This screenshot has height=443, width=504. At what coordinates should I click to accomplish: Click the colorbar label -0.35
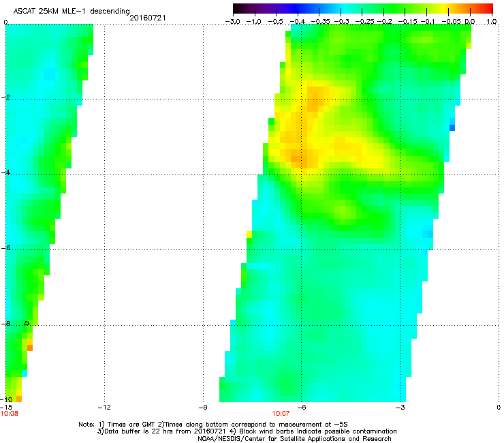(320, 22)
